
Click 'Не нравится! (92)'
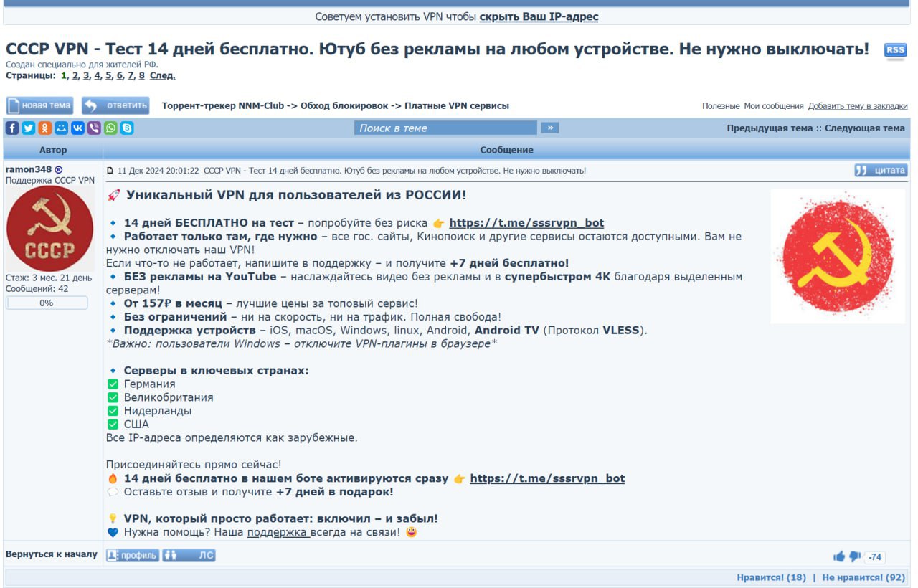pos(863,577)
